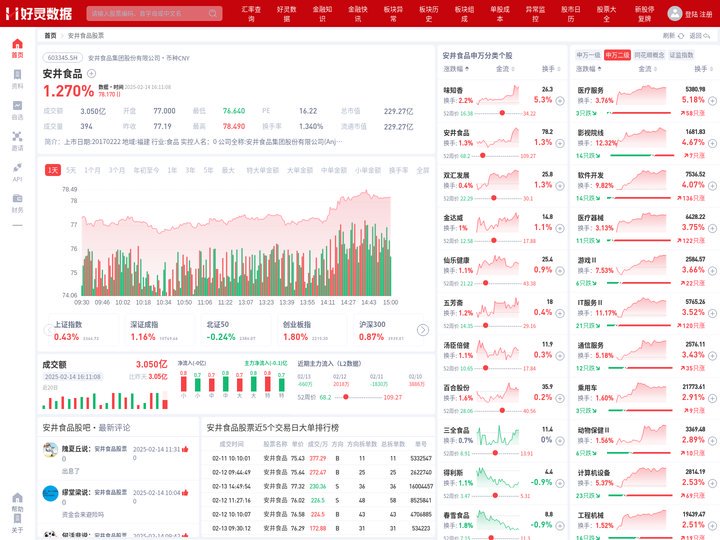Click the user avatar icon in the header
The height and width of the screenshot is (540, 720).
pos(675,13)
